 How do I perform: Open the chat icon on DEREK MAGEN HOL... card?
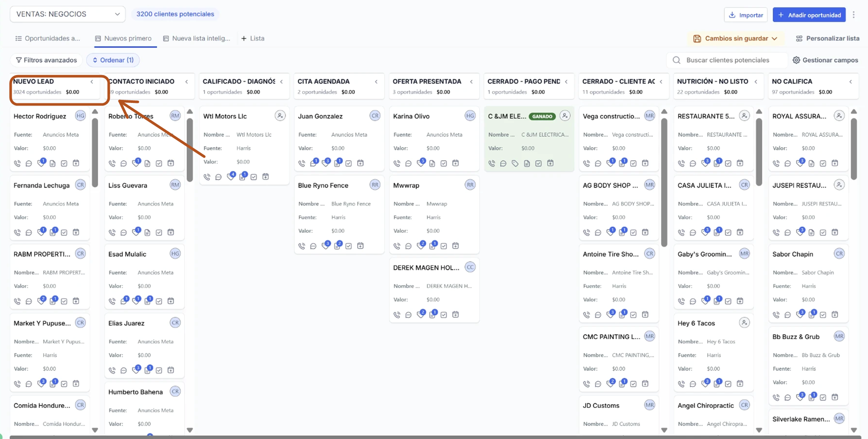click(x=408, y=315)
